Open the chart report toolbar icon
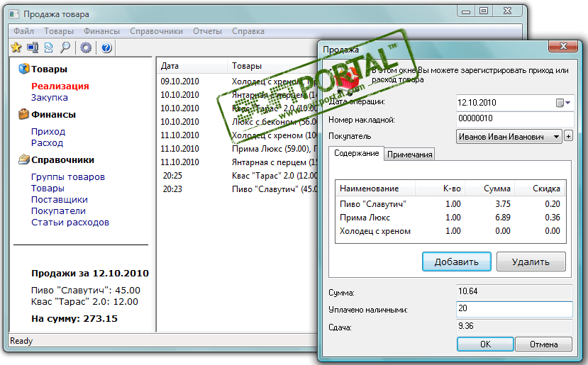Image resolution: width=588 pixels, height=365 pixels. (x=49, y=47)
